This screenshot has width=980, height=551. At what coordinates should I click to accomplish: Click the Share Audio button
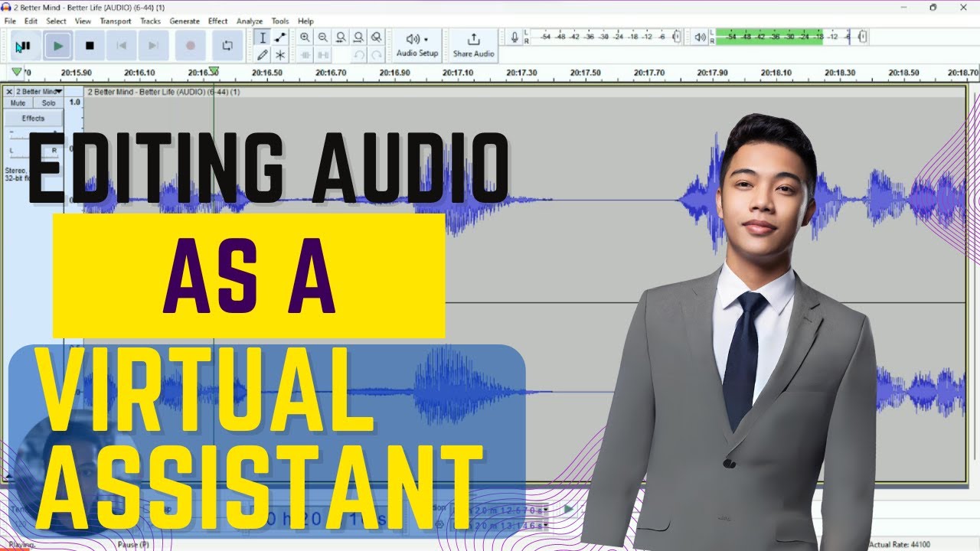(473, 45)
